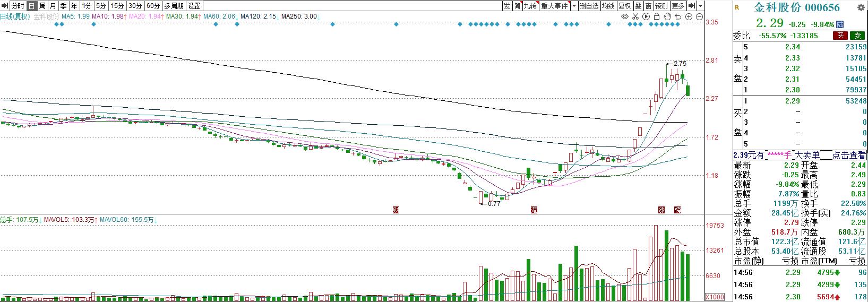The height and width of the screenshot is (302, 868).
Task: Click the scissors cut tool icon
Action: [635, 17]
